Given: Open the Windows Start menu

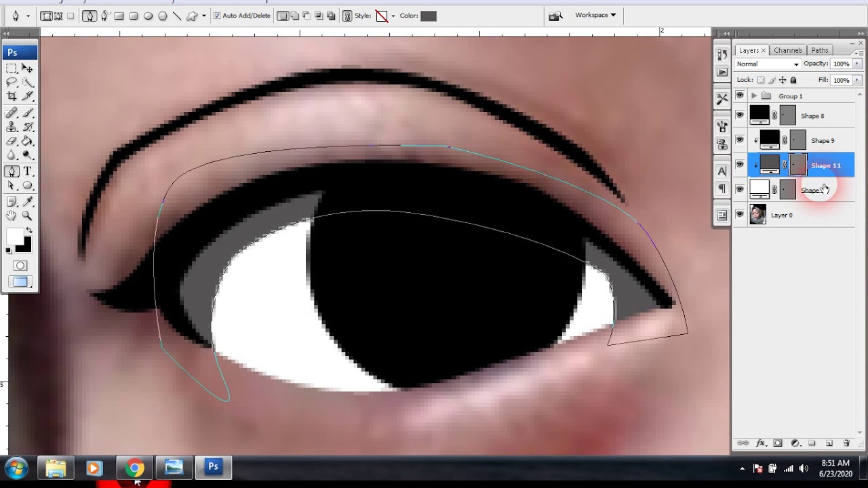Looking at the screenshot, I should [16, 468].
